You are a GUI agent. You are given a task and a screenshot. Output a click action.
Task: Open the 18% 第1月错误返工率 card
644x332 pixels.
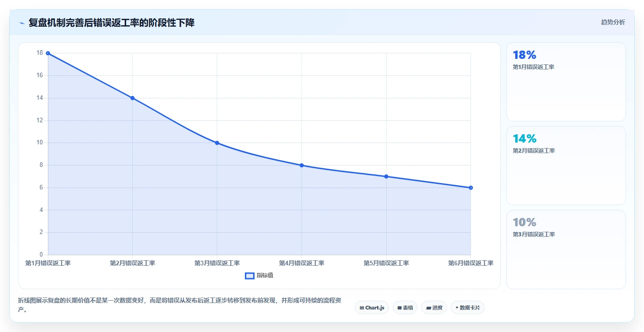[x=566, y=82]
